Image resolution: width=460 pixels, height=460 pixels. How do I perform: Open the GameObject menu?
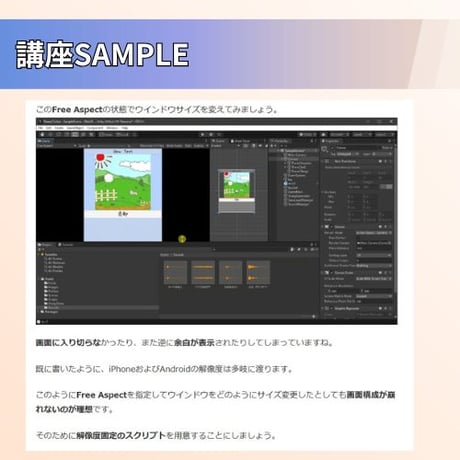[75, 128]
